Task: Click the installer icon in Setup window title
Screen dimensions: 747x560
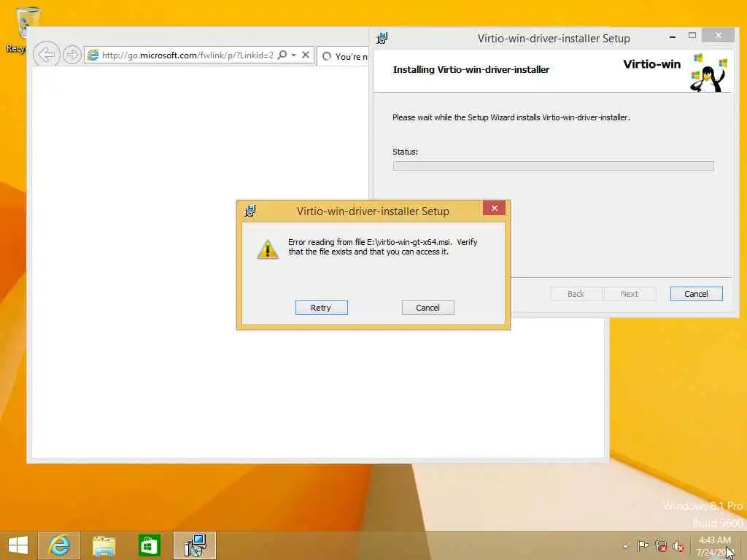Action: pyautogui.click(x=382, y=38)
